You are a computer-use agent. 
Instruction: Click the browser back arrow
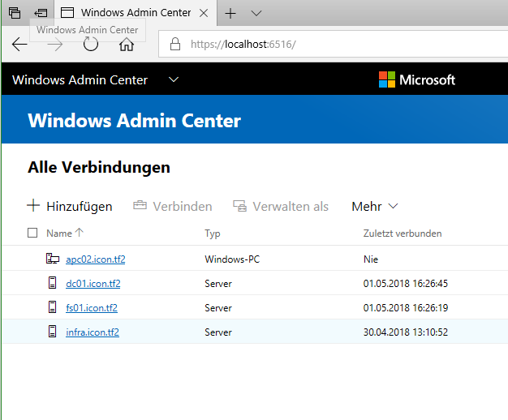19,45
